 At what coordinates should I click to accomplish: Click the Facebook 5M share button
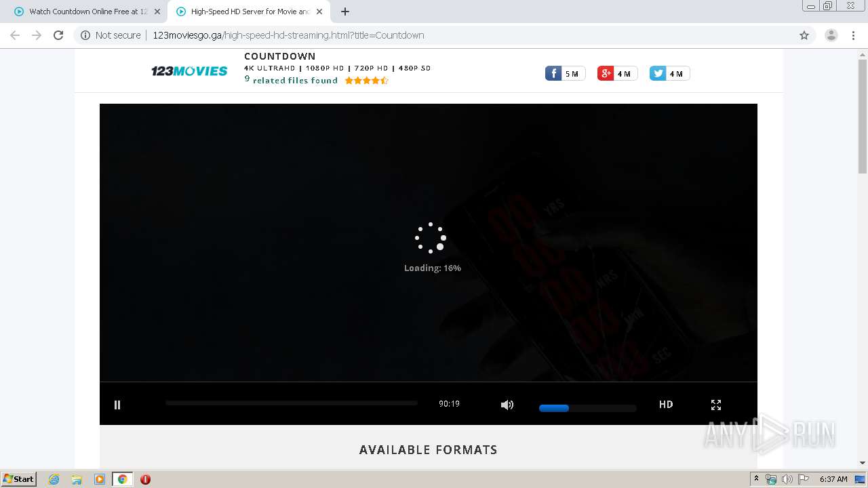pyautogui.click(x=565, y=73)
